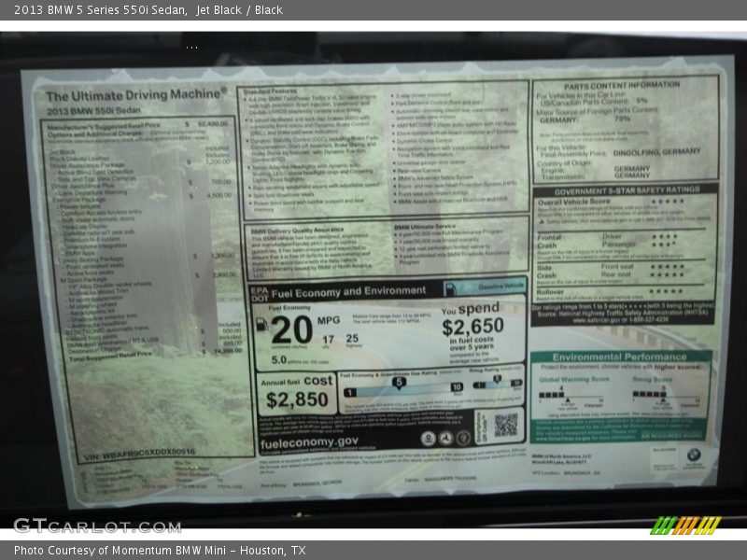Image resolution: width=747 pixels, height=560 pixels.
Task: Click the 'Frontal Crash' rating label
Action: pyautogui.click(x=549, y=241)
